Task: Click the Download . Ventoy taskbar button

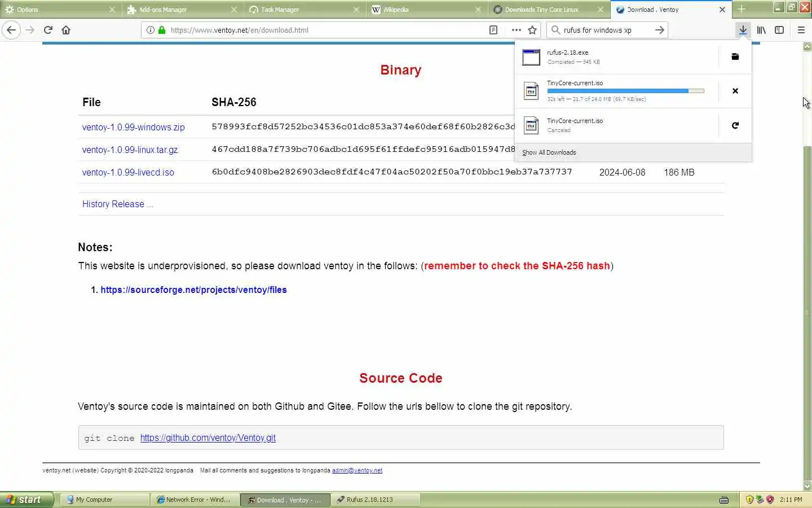Action: [x=285, y=500]
